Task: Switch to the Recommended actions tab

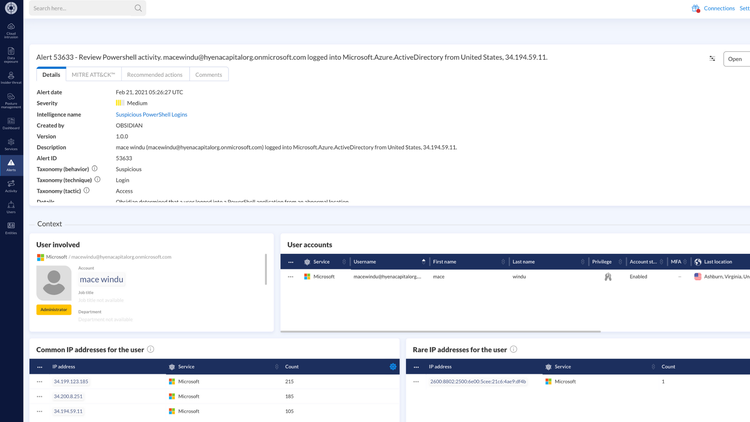Action: (x=154, y=75)
